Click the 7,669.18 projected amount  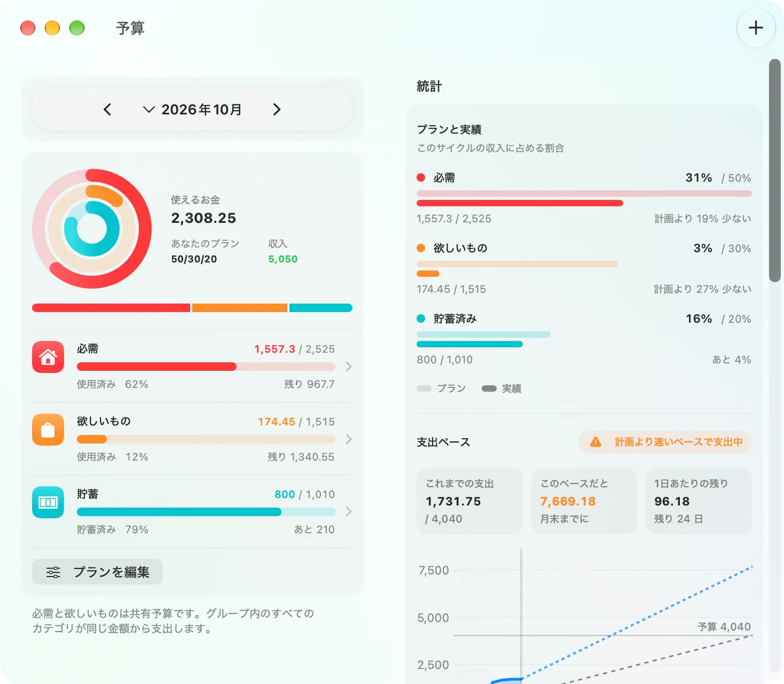point(567,501)
